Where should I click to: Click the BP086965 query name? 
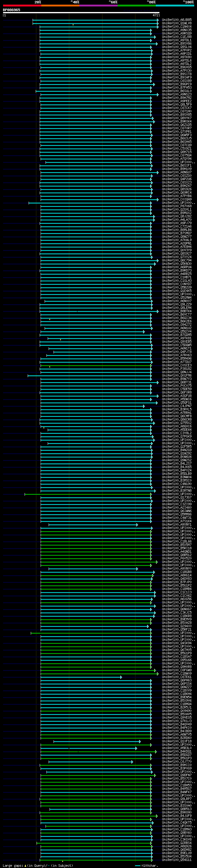(11, 10)
